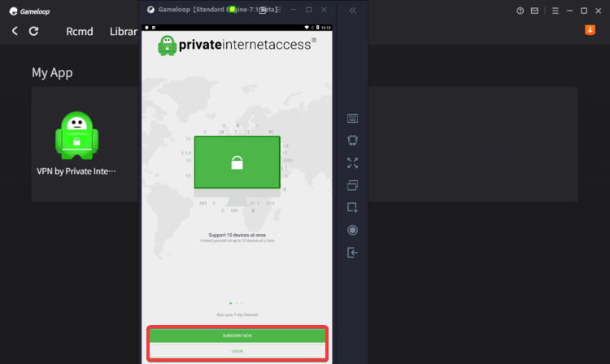Maximize the emulator engine window
This screenshot has height=364, width=610.
[308, 10]
